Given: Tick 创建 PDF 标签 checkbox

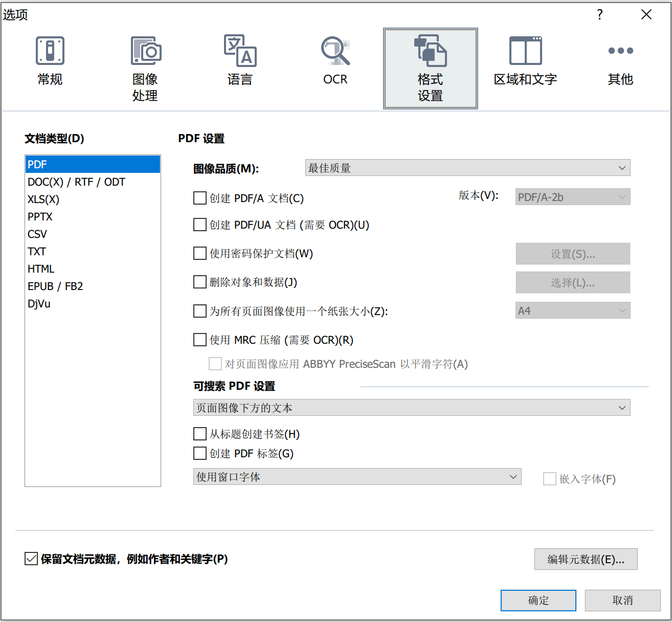Looking at the screenshot, I should point(200,453).
